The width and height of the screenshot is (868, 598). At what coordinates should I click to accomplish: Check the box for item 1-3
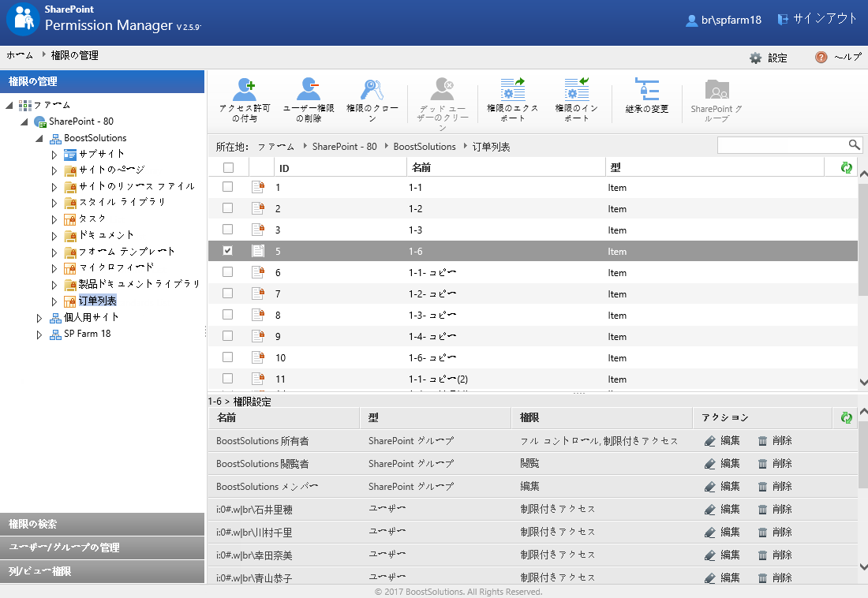[227, 230]
